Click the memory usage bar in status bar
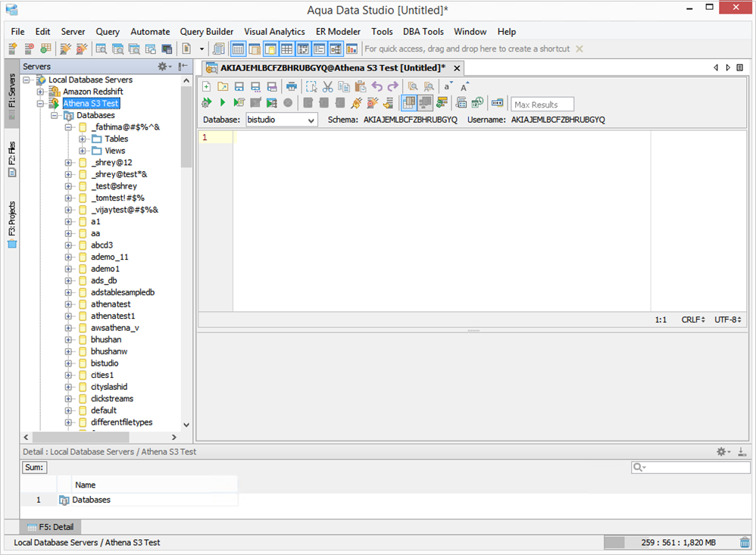Image resolution: width=756 pixels, height=555 pixels. [x=670, y=542]
